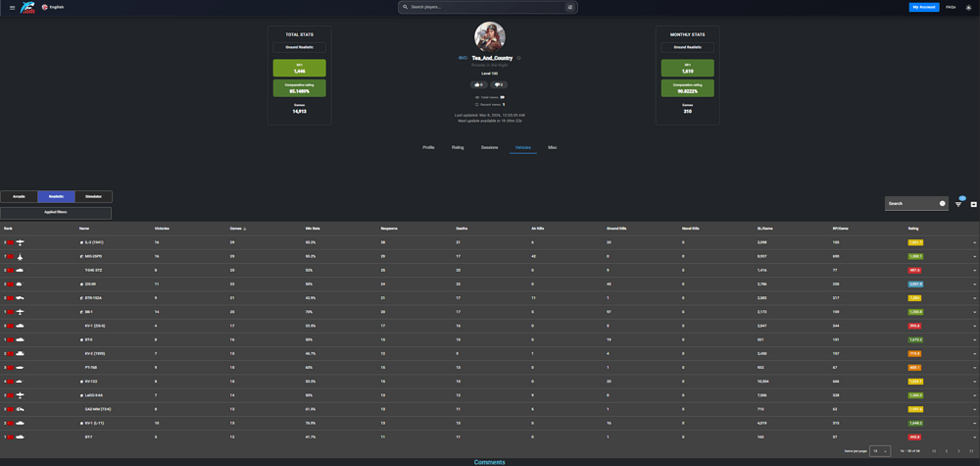Go to the next page arrow
This screenshot has height=466, width=980.
pyautogui.click(x=958, y=451)
